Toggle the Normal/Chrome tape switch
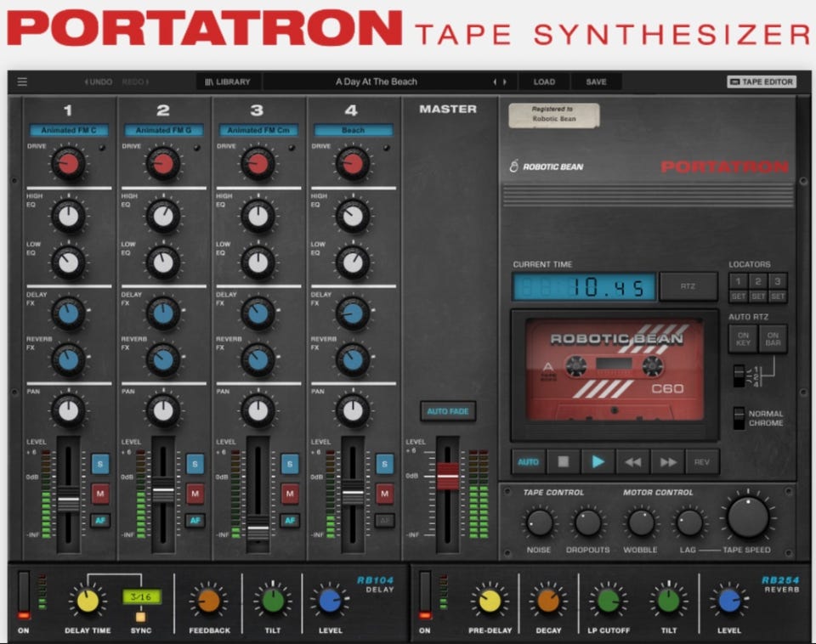This screenshot has width=816, height=644. 739,418
